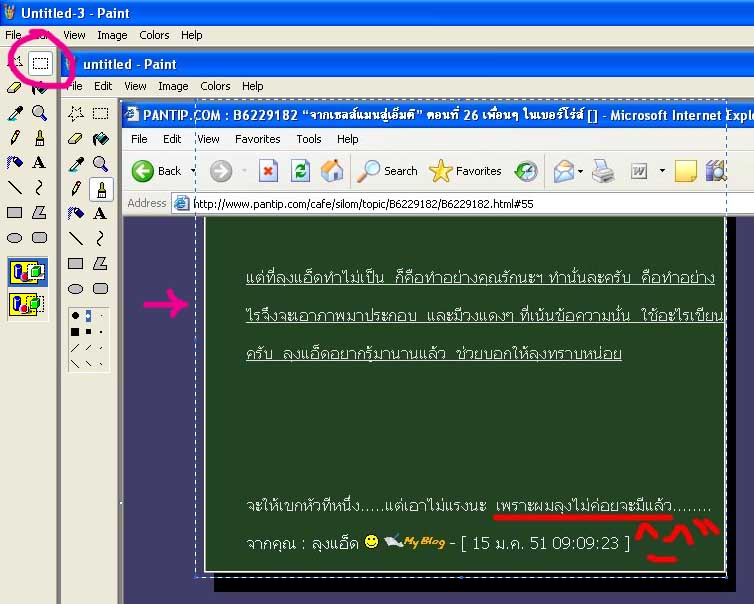Viewport: 754px width, 604px height.
Task: Select the Pencil tool in outer Untitled-3 Paint
Action: click(14, 138)
